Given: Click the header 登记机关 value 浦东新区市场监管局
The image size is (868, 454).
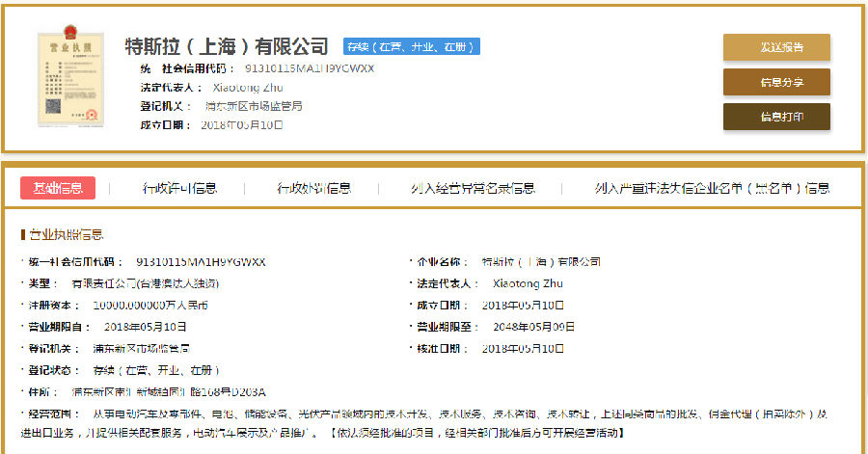Looking at the screenshot, I should click(x=254, y=106).
